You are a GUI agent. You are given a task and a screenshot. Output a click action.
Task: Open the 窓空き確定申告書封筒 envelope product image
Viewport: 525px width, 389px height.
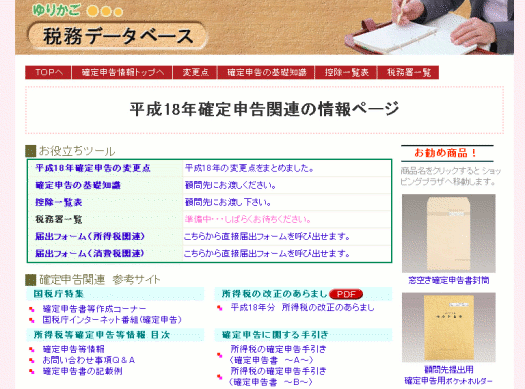tap(449, 234)
